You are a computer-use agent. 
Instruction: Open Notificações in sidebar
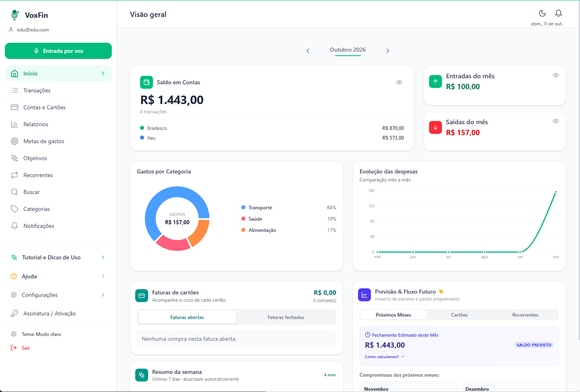click(58, 226)
